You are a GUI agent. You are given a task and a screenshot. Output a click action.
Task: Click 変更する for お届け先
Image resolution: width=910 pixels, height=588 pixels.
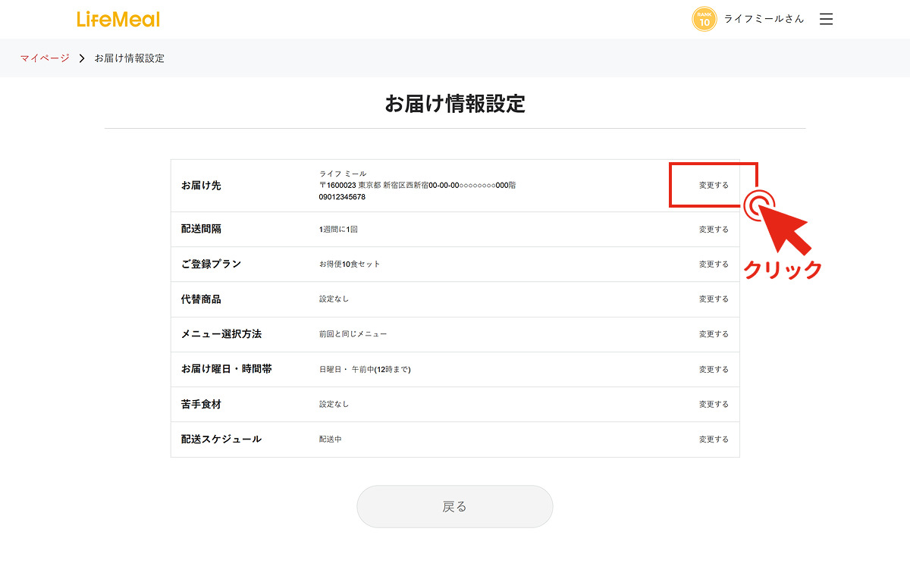713,185
